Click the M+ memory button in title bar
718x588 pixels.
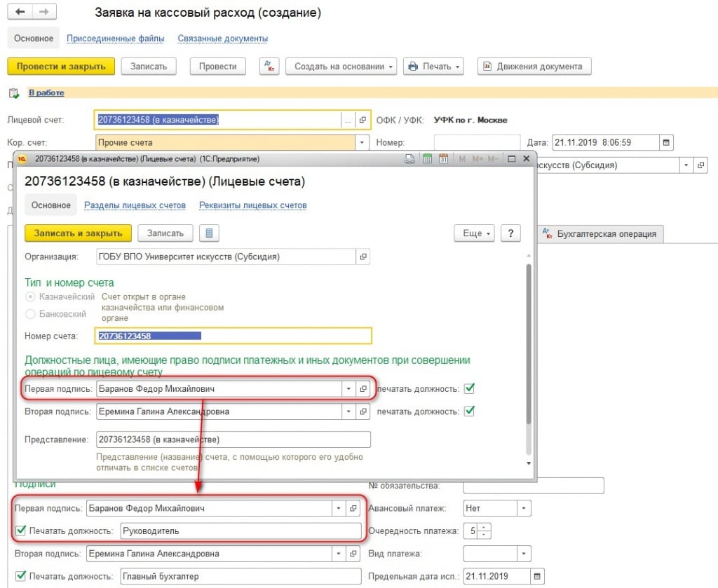[477, 159]
